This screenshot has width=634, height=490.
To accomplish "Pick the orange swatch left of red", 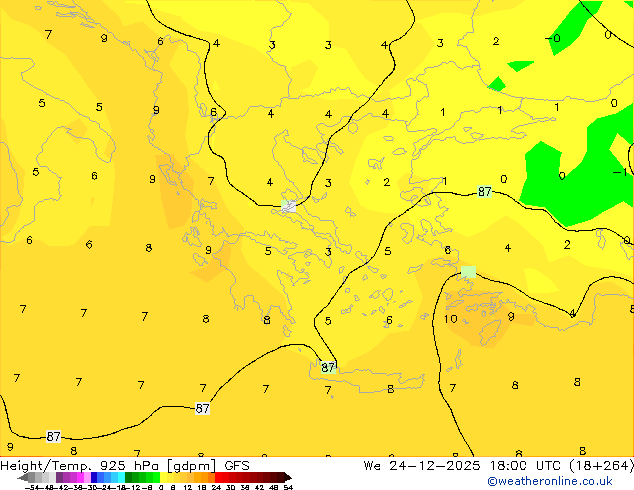I will 211,478.
